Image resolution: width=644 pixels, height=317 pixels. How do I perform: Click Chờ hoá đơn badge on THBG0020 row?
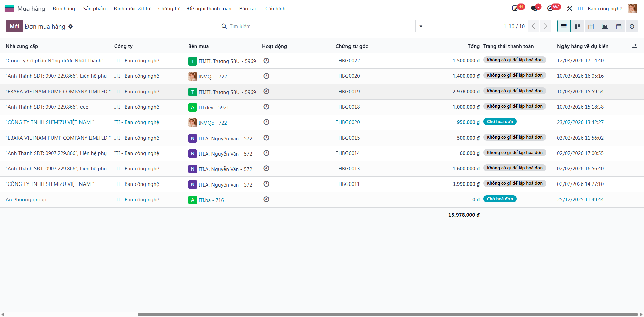click(x=500, y=122)
